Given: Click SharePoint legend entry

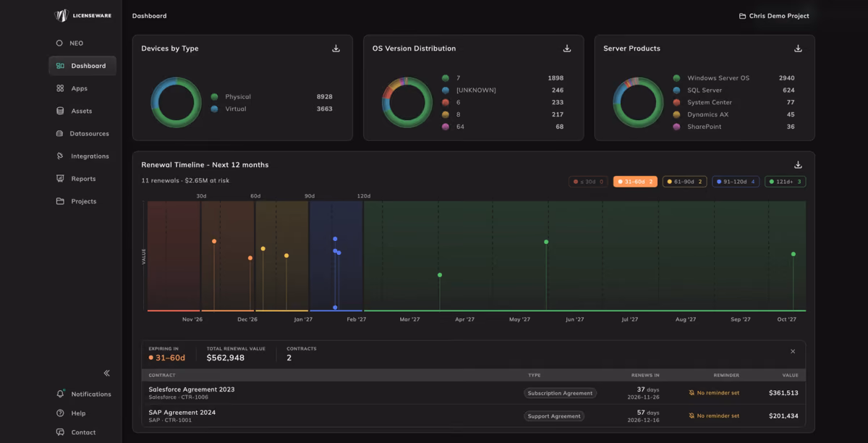Looking at the screenshot, I should tap(733, 127).
